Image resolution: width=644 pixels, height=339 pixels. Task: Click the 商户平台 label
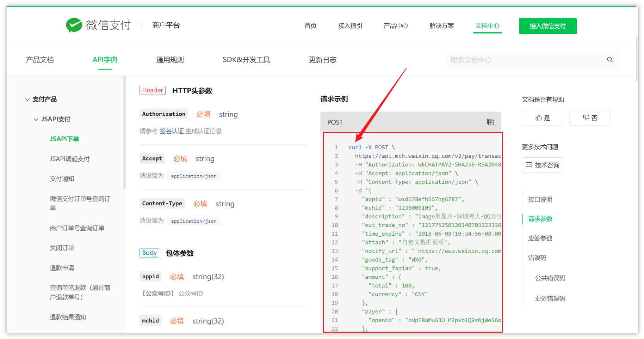[x=166, y=25]
